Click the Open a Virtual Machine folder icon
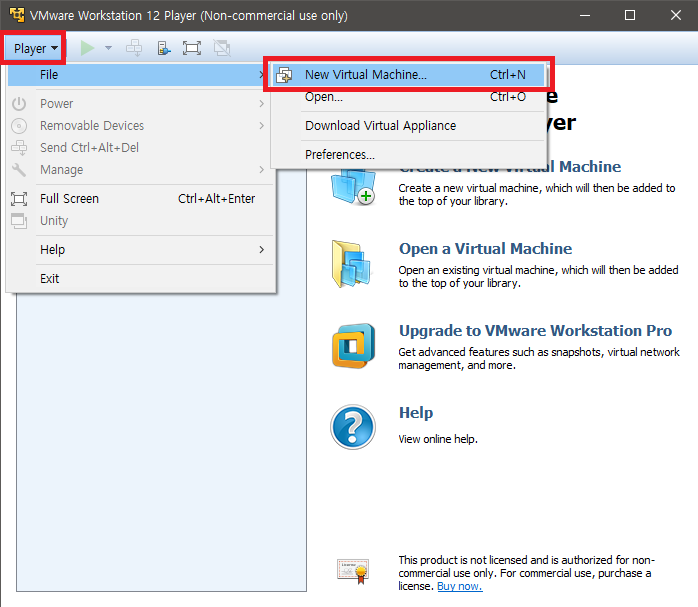The width and height of the screenshot is (698, 607). click(x=351, y=264)
